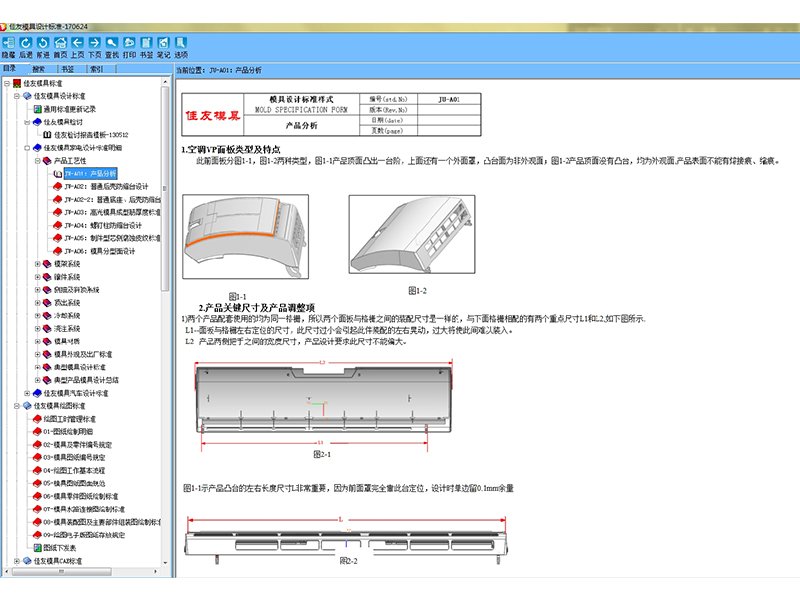Switch to the 索引 (Index) tab
Image resolution: width=800 pixels, height=600 pixels.
98,70
